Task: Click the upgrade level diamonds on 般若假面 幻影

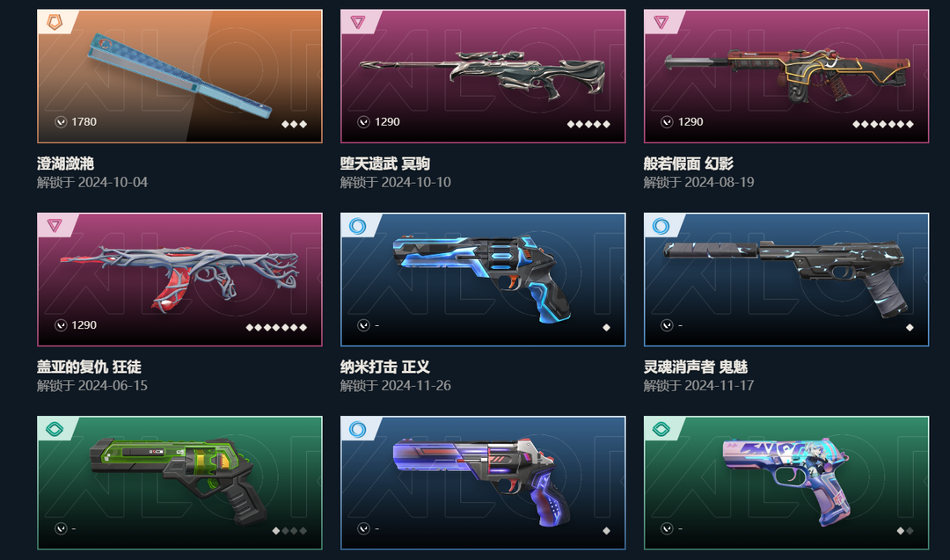Action: (883, 124)
